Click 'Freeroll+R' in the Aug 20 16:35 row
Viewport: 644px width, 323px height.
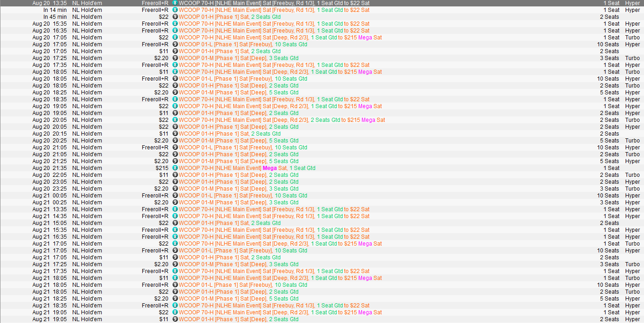(155, 30)
